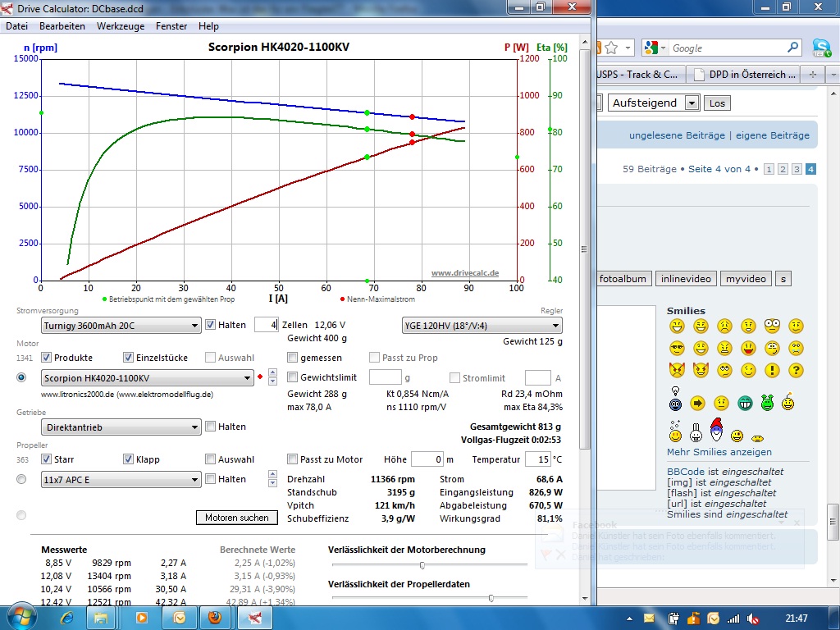The height and width of the screenshot is (630, 840).
Task: Insert the sunglasses cool smiley
Action: (677, 349)
